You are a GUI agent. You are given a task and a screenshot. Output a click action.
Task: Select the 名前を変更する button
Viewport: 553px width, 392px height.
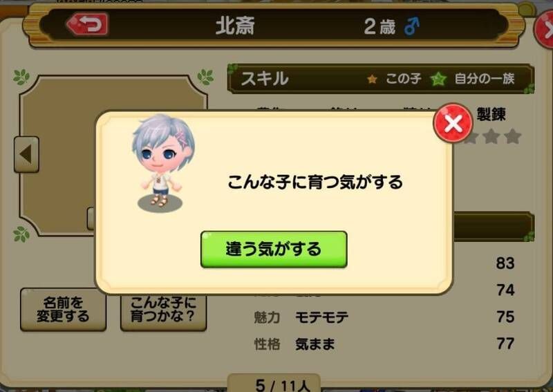click(x=63, y=310)
